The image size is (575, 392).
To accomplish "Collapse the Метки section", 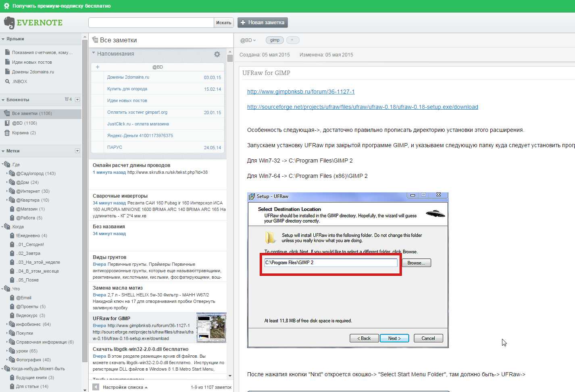I will pos(3,151).
